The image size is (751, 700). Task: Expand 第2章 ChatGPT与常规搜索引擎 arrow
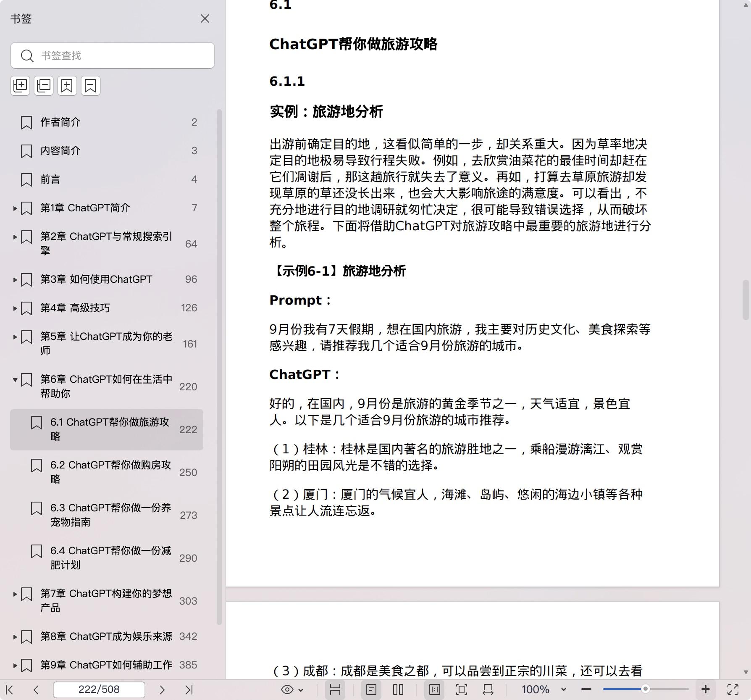(x=15, y=237)
